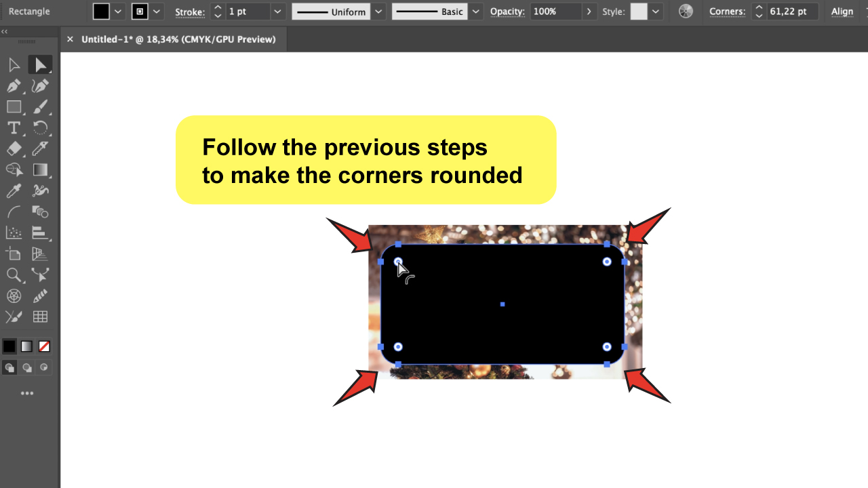This screenshot has width=868, height=488.
Task: Close the Untitled-1 document tab
Action: point(70,39)
